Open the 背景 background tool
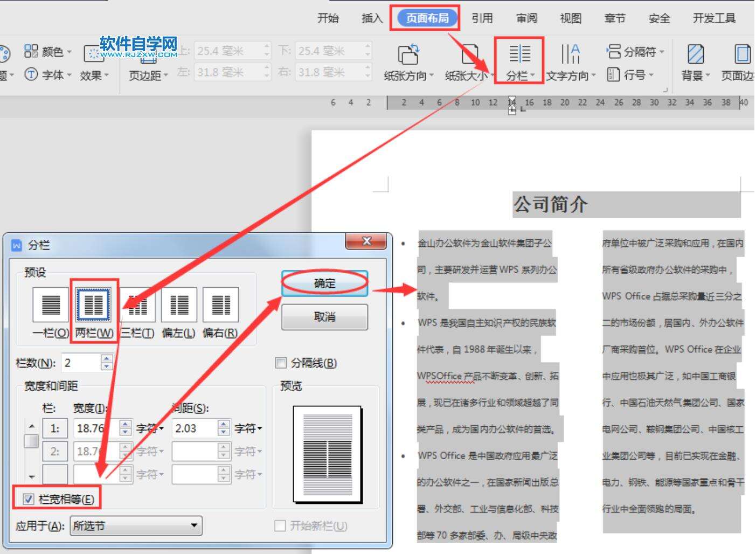The width and height of the screenshot is (756, 554). pos(696,63)
